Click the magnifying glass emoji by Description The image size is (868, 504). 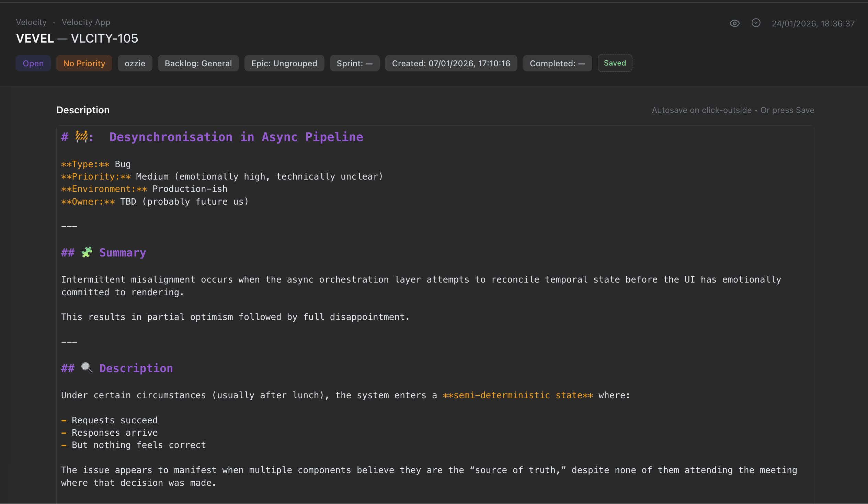tap(87, 368)
